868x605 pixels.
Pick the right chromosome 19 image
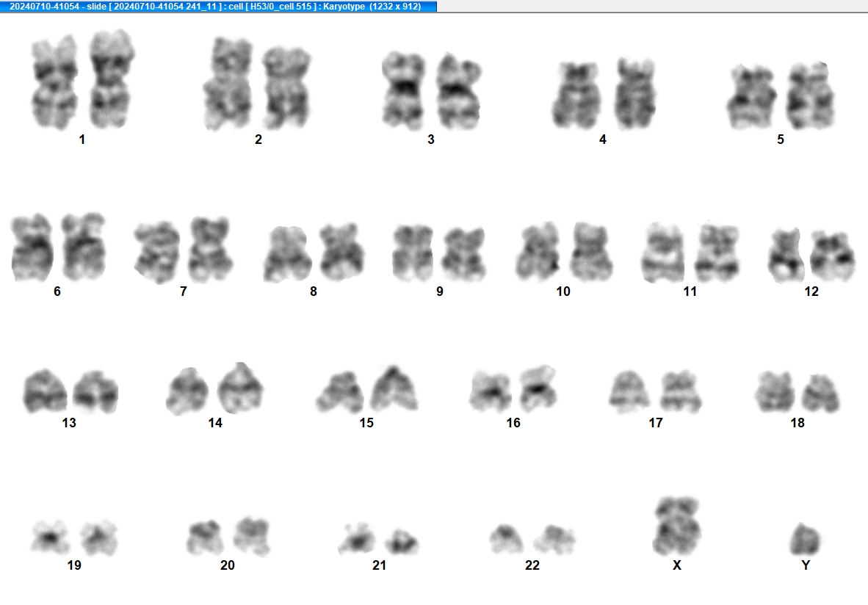pyautogui.click(x=99, y=537)
